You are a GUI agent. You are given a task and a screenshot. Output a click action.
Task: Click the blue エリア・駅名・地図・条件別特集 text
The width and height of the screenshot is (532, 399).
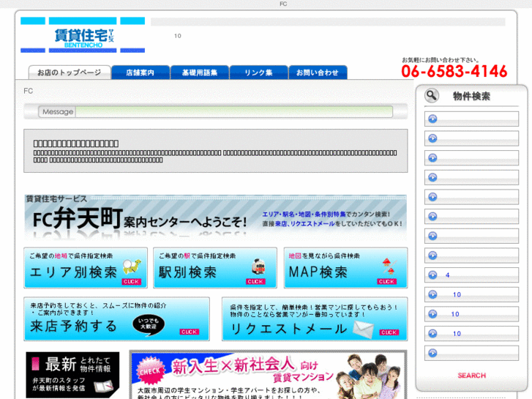pyautogui.click(x=304, y=215)
